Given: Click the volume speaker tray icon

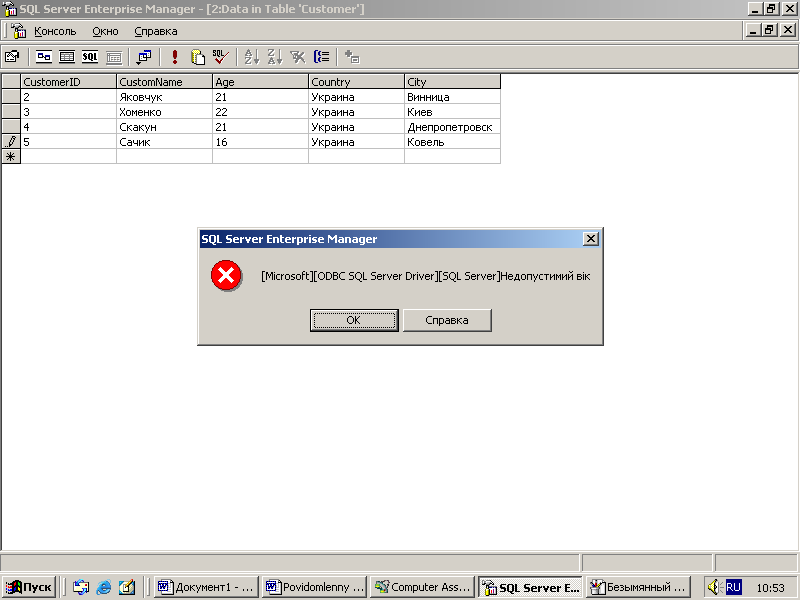Looking at the screenshot, I should coord(714,587).
